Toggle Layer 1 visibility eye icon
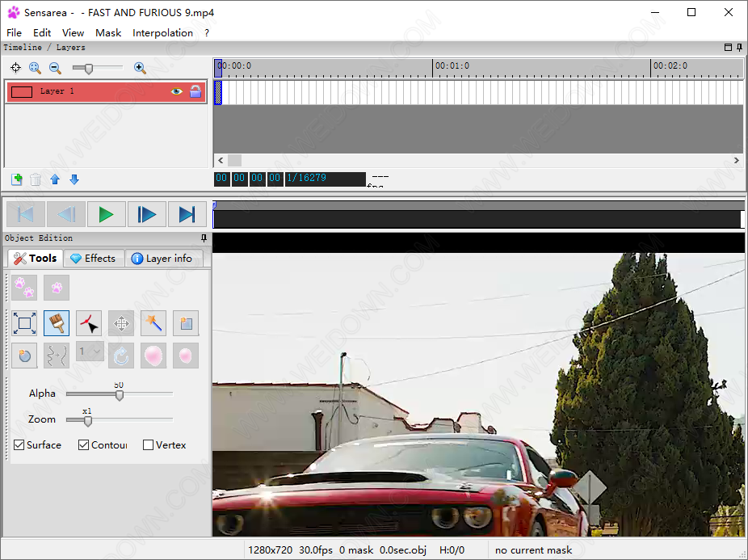The image size is (748, 560). 177,91
